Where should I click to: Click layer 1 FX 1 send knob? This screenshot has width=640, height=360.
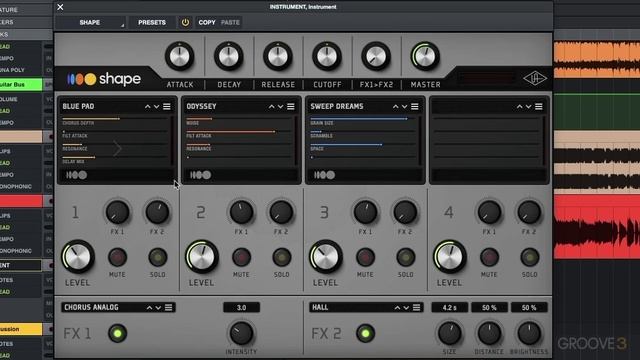click(x=118, y=212)
